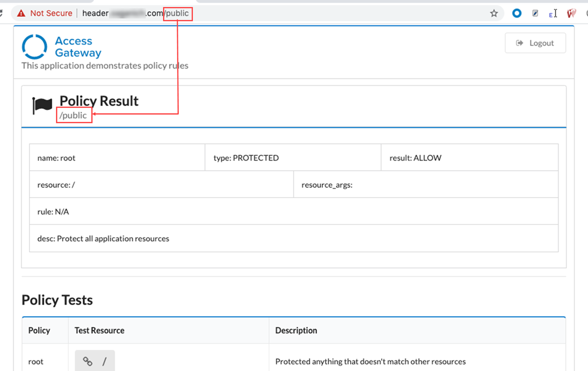Click the Description column header
Viewport: 588px width, 371px height.
[x=296, y=330]
